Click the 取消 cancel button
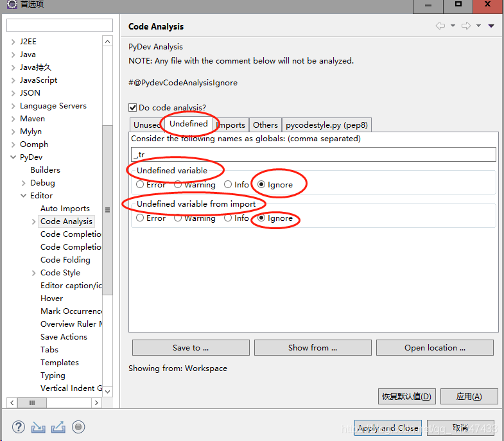This screenshot has width=504, height=441. click(460, 428)
